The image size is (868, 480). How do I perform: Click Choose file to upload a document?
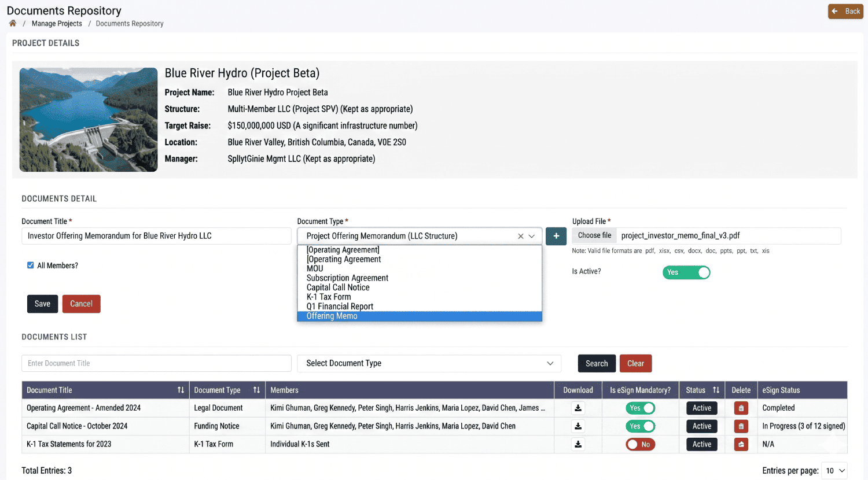(594, 235)
